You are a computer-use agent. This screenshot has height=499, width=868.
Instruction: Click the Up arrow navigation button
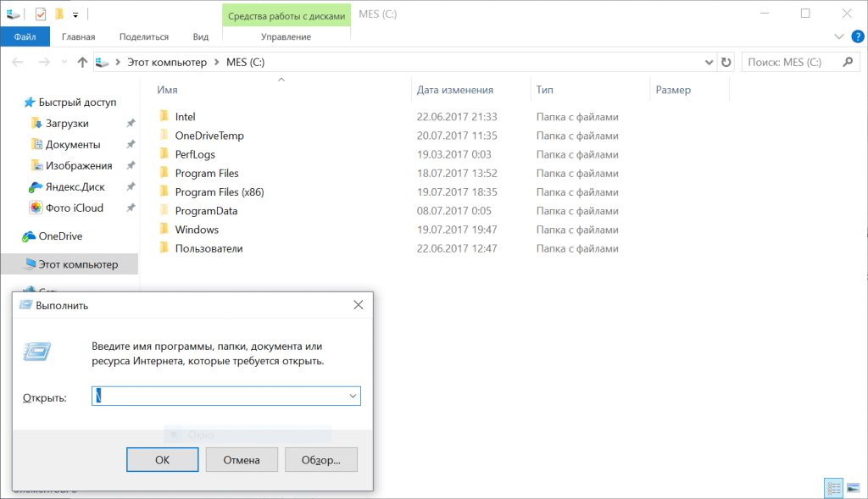[82, 62]
